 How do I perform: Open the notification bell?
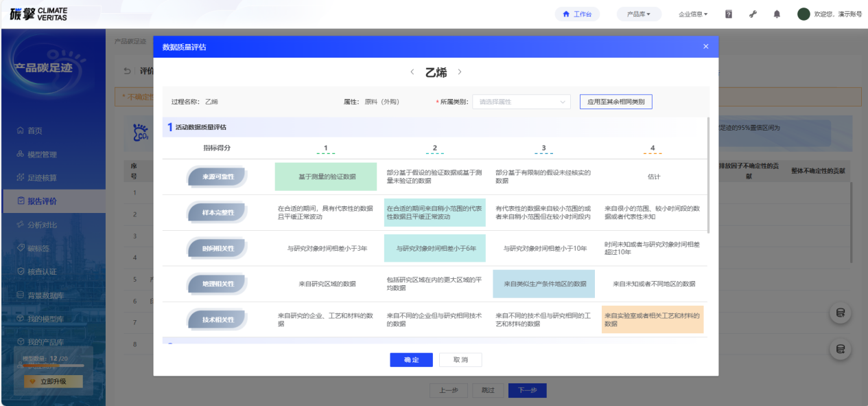[777, 14]
